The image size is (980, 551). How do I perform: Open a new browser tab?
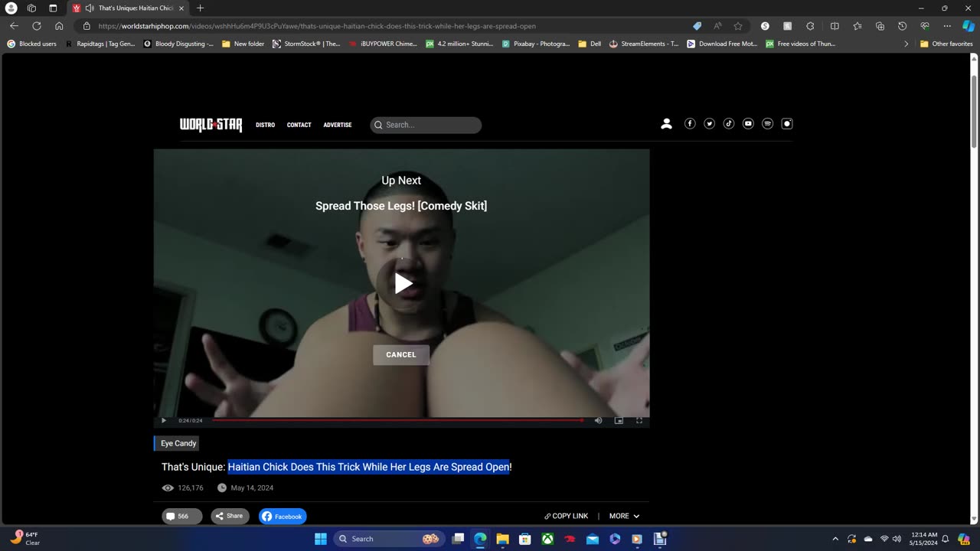tap(200, 8)
